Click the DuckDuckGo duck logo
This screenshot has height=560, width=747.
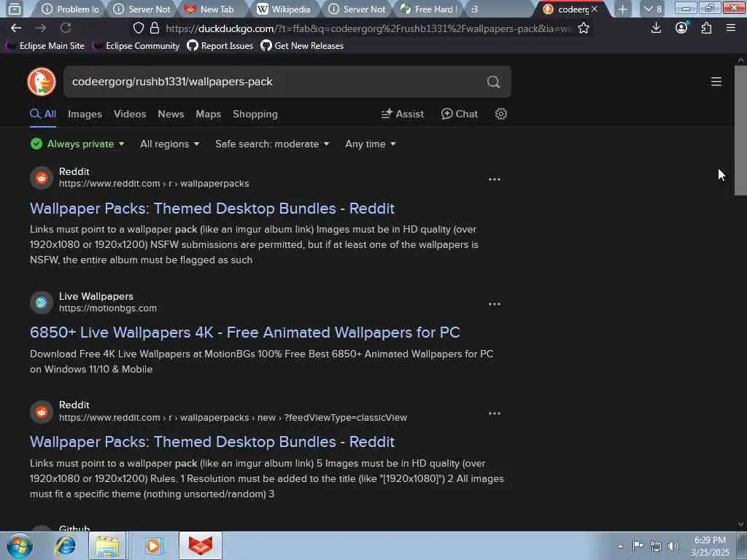[42, 82]
